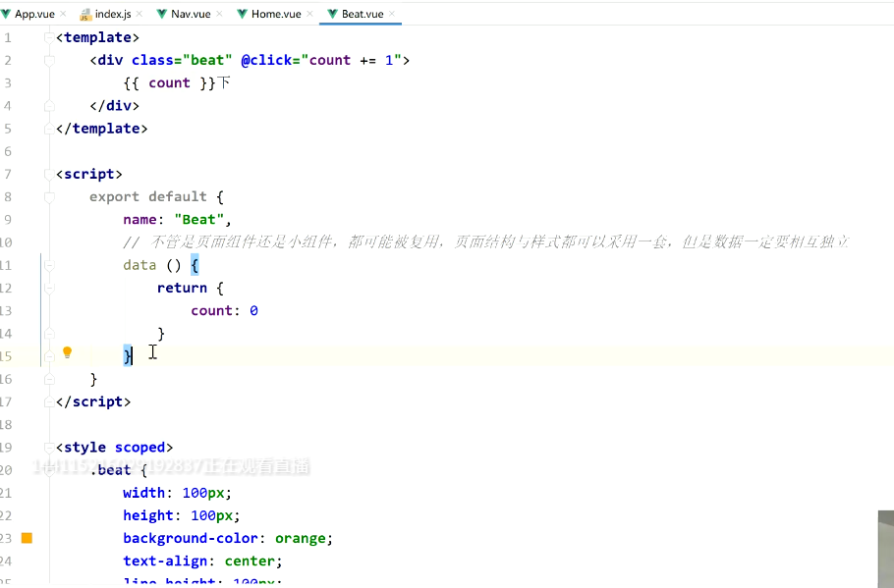
Task: Close the App.vue tab
Action: (63, 14)
